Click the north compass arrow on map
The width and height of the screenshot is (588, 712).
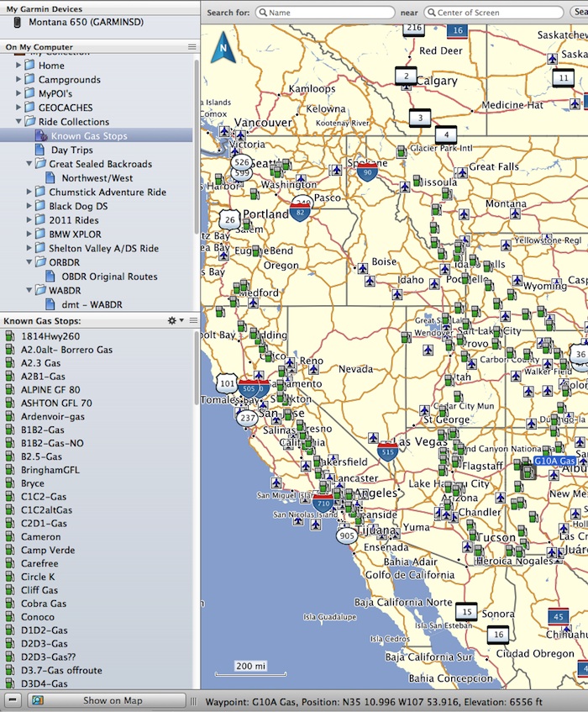click(x=223, y=47)
